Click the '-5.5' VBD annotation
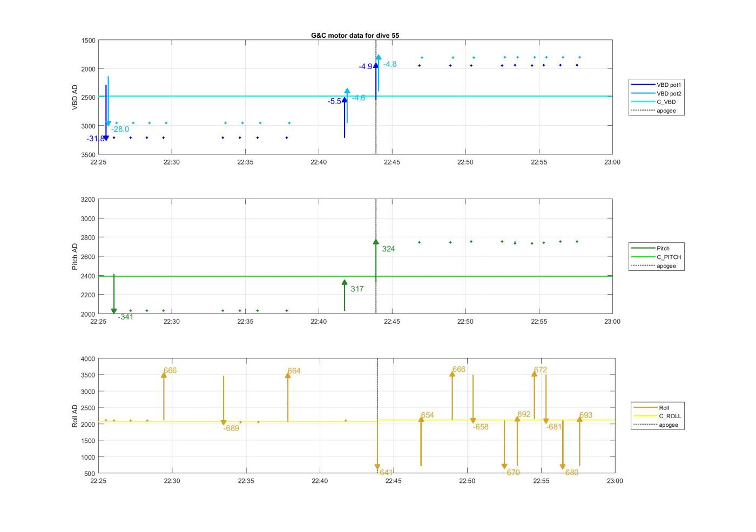 334,101
